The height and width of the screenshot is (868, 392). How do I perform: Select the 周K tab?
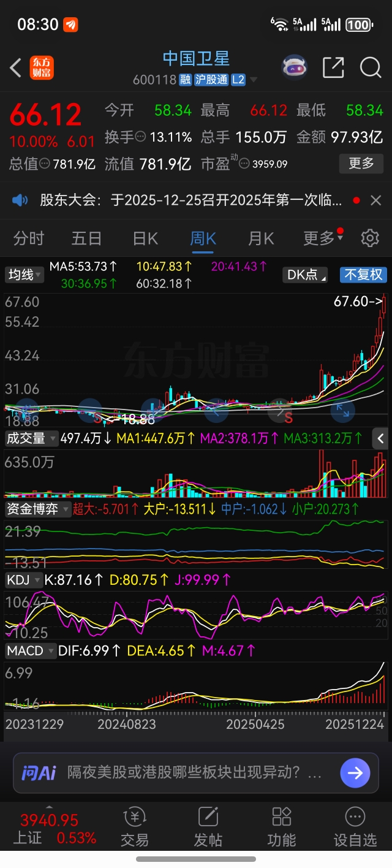coord(203,238)
